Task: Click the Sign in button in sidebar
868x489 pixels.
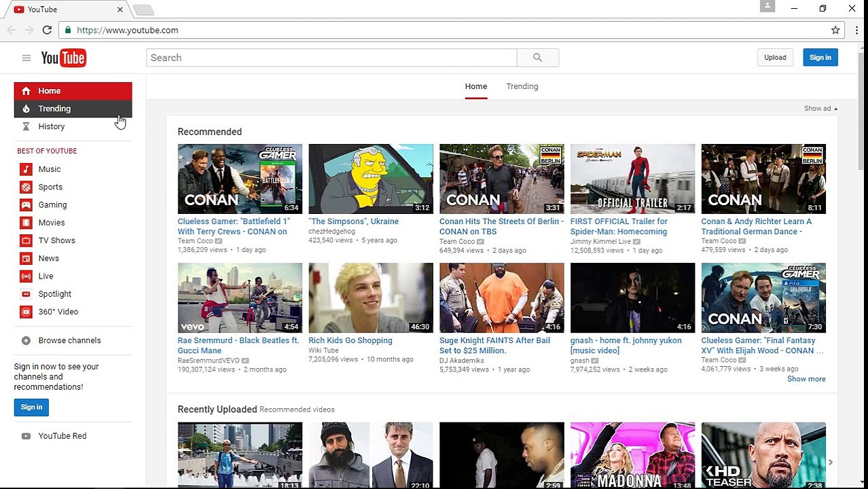Action: [31, 407]
